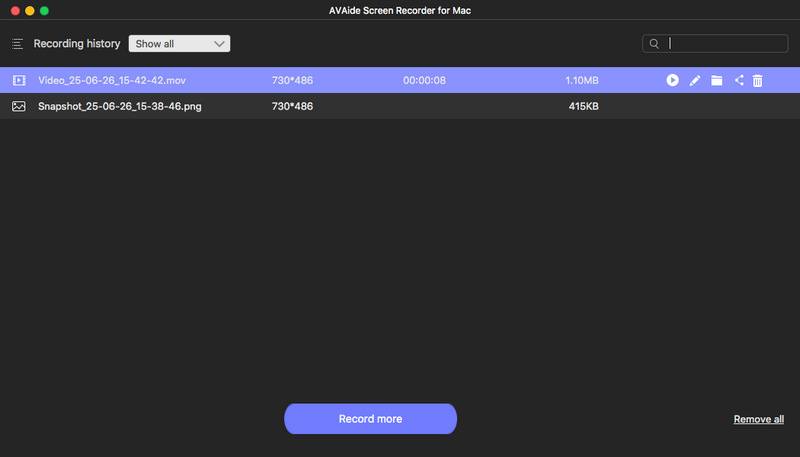This screenshot has height=457, width=800.
Task: Click the trash icon to delete the video
Action: (758, 81)
